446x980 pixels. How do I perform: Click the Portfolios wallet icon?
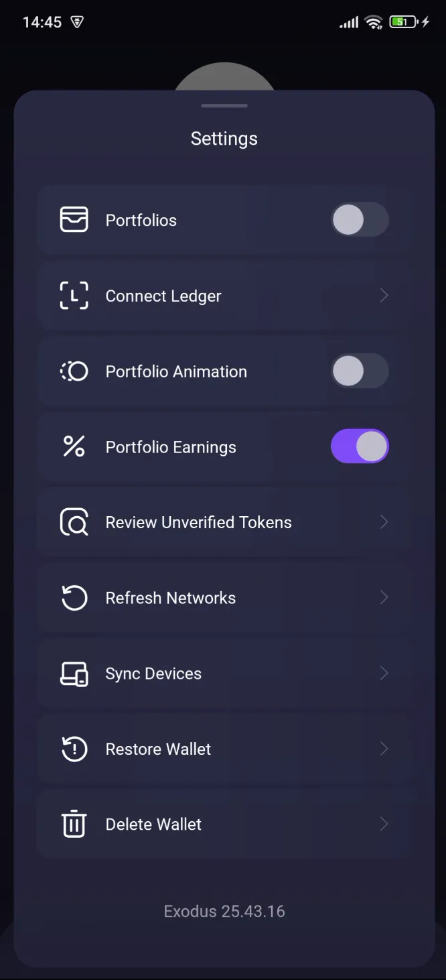(x=74, y=219)
